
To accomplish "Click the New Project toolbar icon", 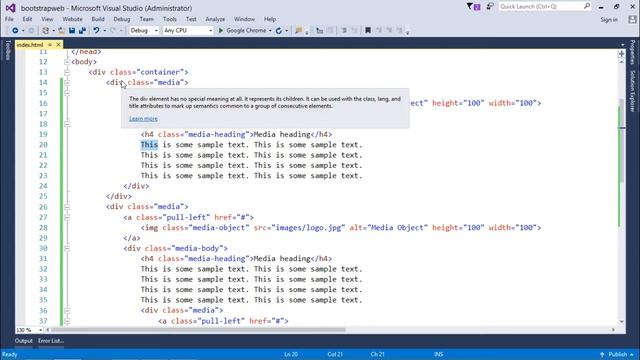I will coord(46,31).
